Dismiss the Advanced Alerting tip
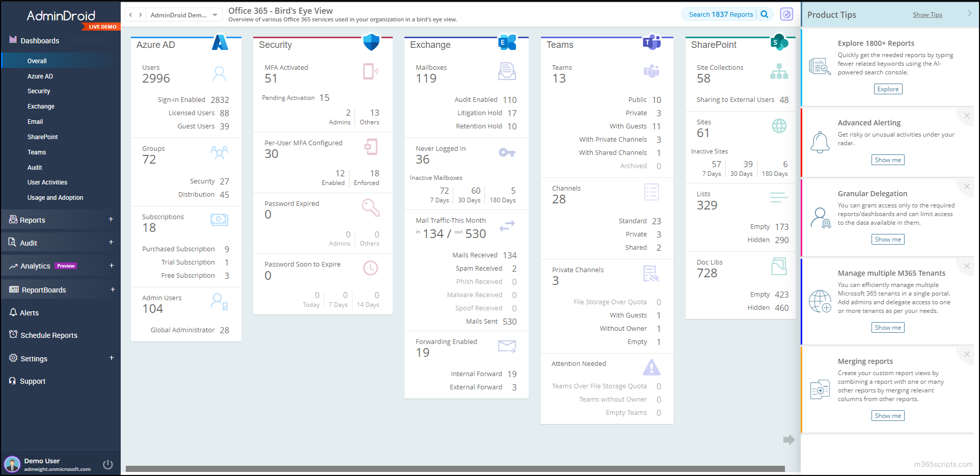The width and height of the screenshot is (980, 476). point(966,116)
